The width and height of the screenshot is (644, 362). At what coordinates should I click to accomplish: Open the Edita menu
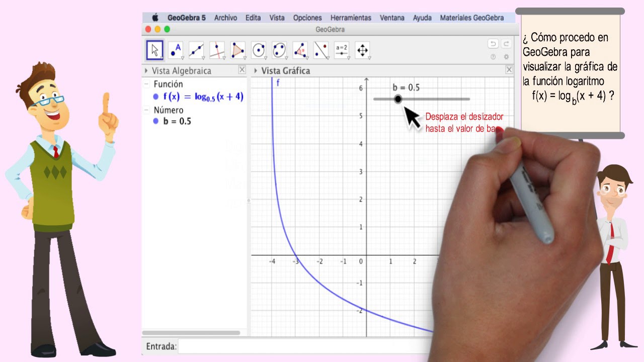point(253,18)
